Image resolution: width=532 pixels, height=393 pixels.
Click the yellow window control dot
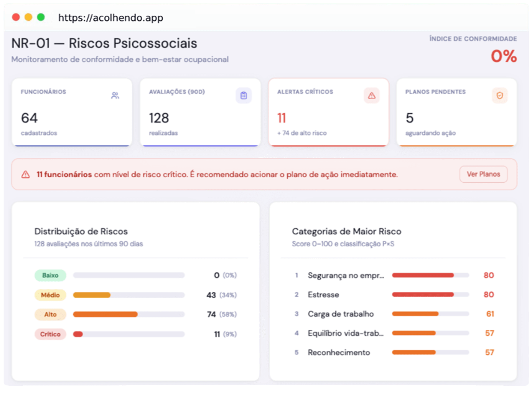tap(28, 17)
